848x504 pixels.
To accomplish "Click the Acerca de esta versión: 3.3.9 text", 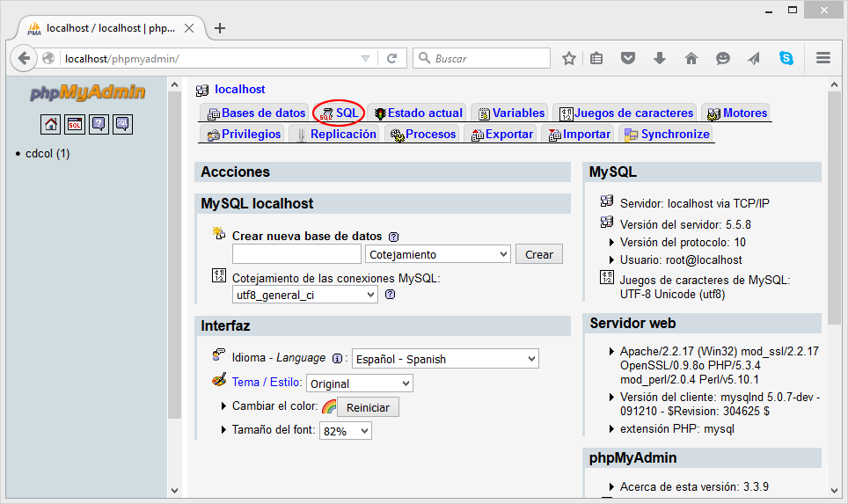I will tap(694, 486).
